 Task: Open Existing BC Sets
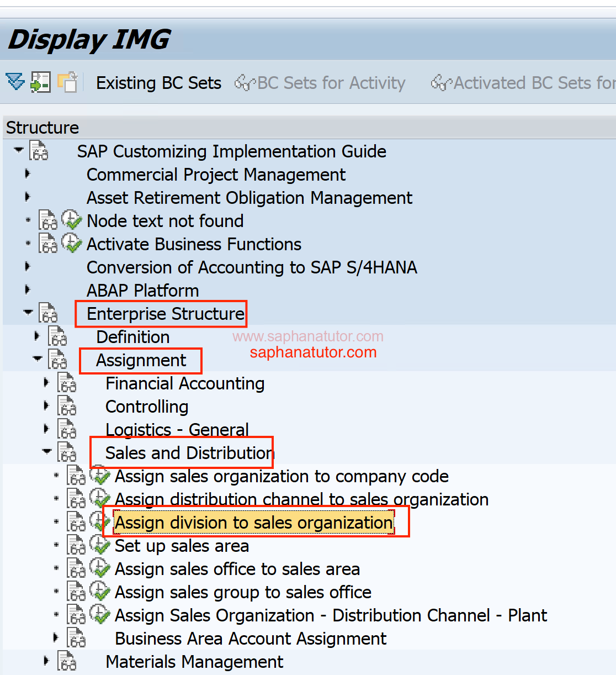coord(158,83)
